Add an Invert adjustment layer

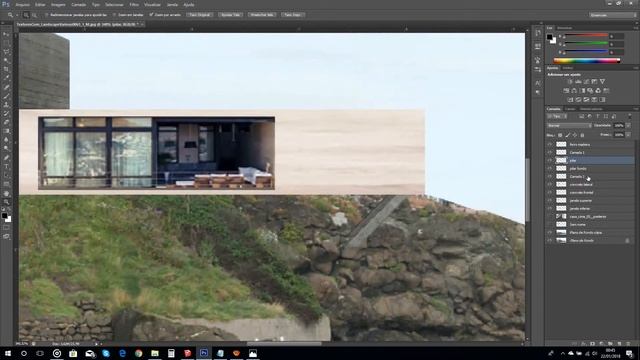pyautogui.click(x=570, y=100)
